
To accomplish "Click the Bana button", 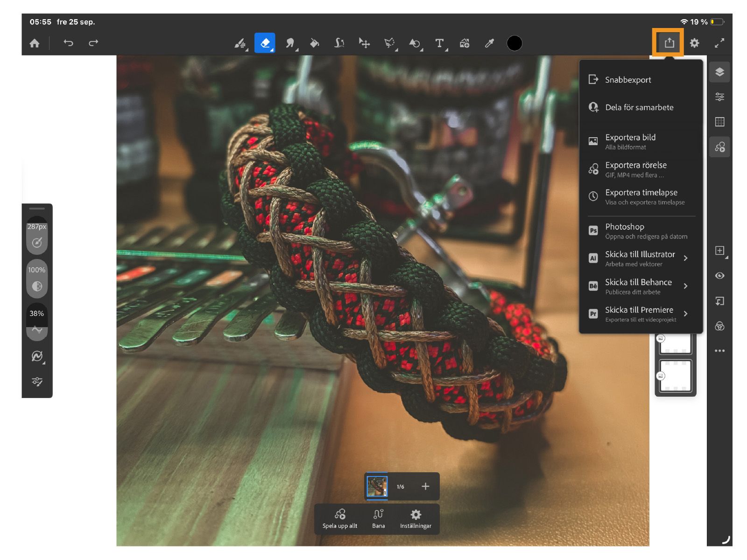I will pyautogui.click(x=379, y=518).
